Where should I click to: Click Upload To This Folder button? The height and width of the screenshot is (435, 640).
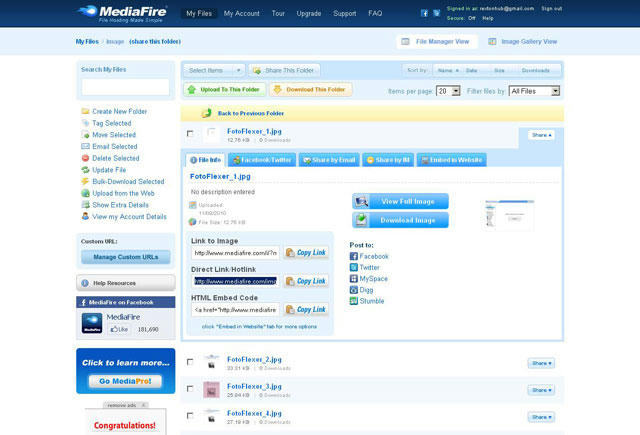[x=224, y=89]
